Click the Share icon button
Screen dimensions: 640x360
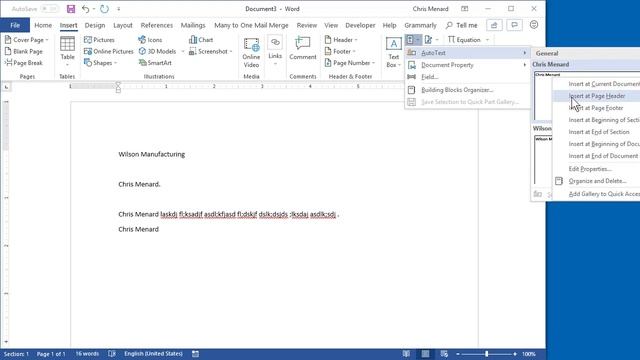tap(494, 25)
